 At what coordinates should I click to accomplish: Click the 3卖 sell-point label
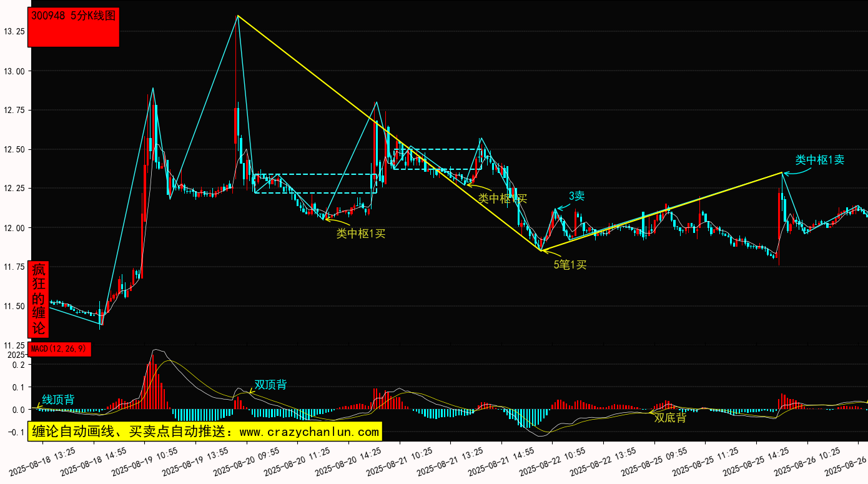coord(576,196)
